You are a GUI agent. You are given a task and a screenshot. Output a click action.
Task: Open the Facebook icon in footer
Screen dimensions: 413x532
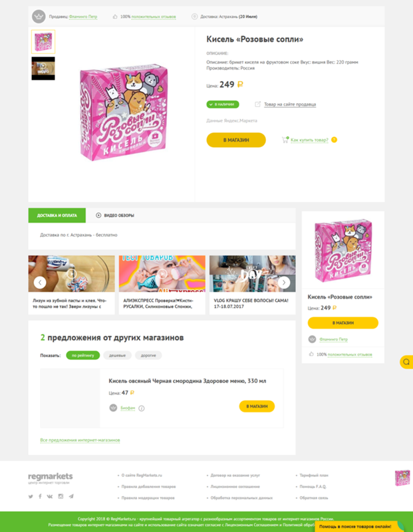(x=40, y=496)
